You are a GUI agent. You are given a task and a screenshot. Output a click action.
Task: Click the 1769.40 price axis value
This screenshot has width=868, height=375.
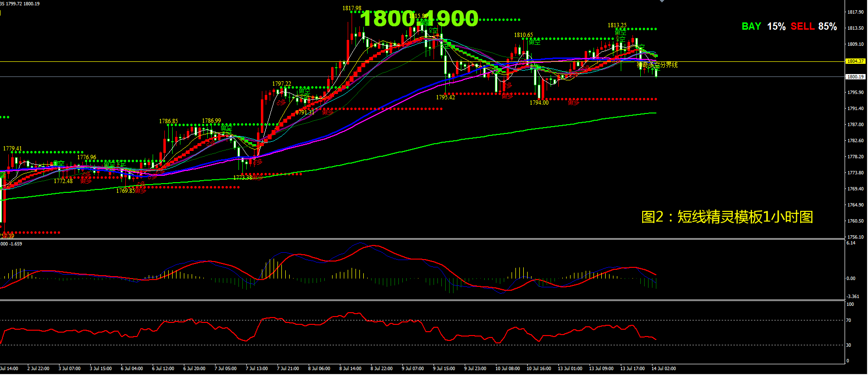[x=856, y=189]
